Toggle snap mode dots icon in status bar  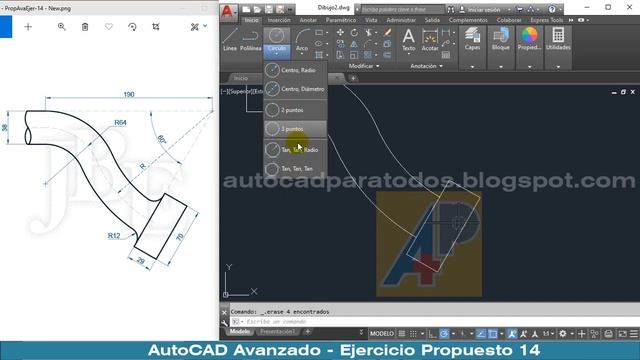click(413, 334)
